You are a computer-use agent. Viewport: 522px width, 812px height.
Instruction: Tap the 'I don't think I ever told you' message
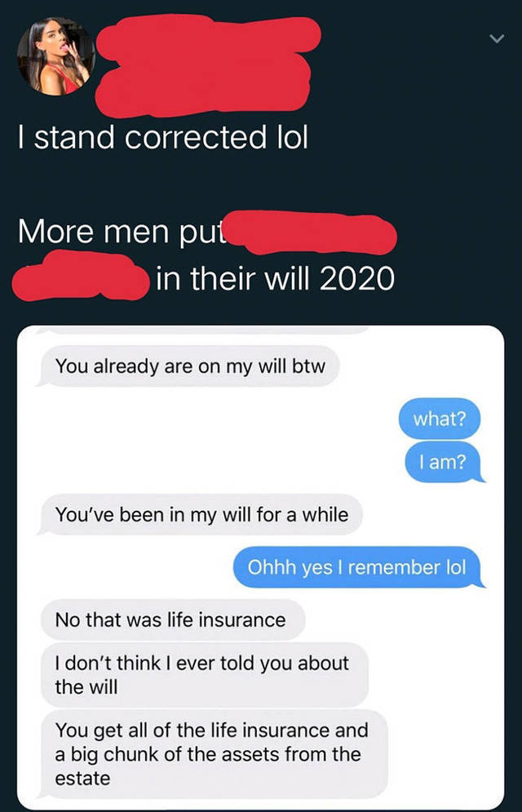pos(205,675)
